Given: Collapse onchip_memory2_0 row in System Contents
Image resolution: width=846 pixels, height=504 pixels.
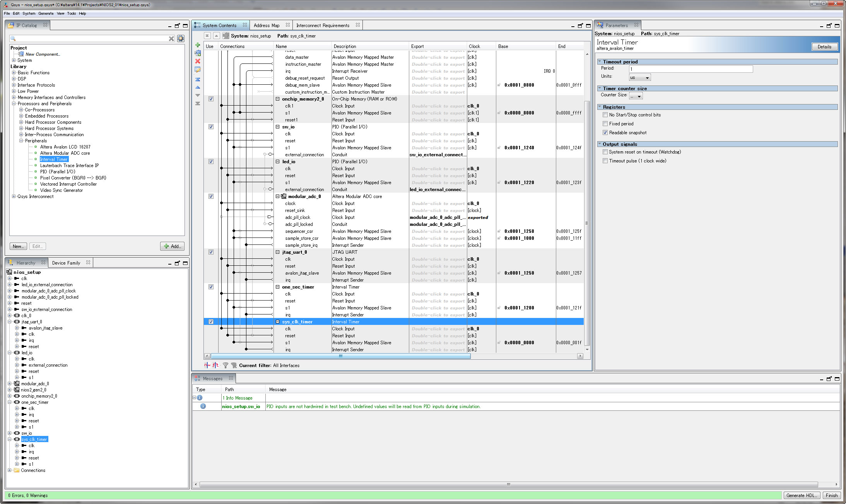Looking at the screenshot, I should point(278,99).
